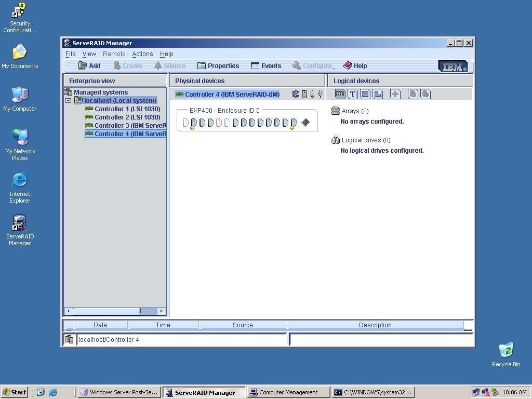Screen dimensions: 532x399
Task: Click the temperature status icon
Action: coord(312,94)
